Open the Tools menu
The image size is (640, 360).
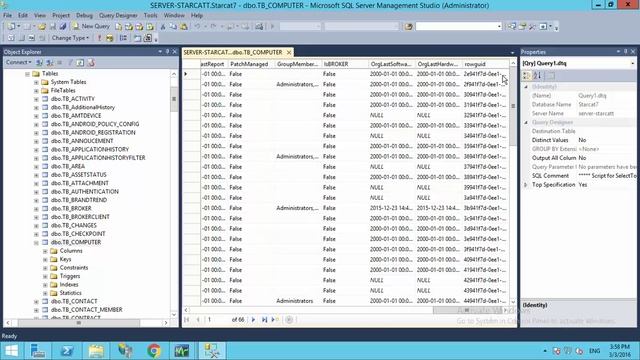[150, 15]
